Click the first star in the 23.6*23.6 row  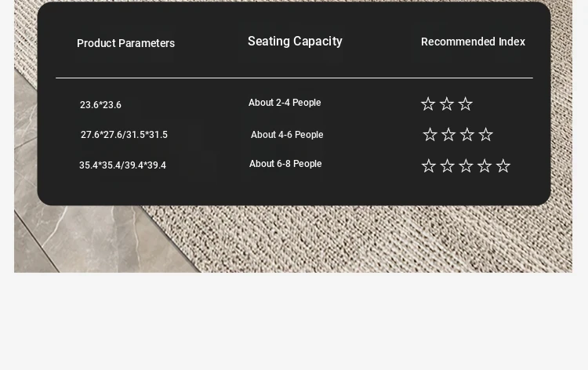point(428,103)
